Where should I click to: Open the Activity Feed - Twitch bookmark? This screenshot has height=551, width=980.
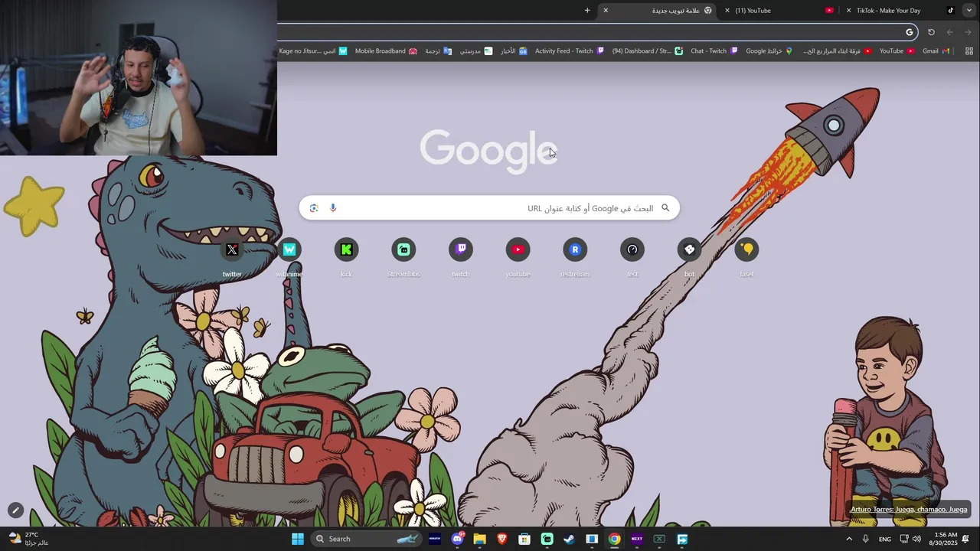(x=570, y=51)
